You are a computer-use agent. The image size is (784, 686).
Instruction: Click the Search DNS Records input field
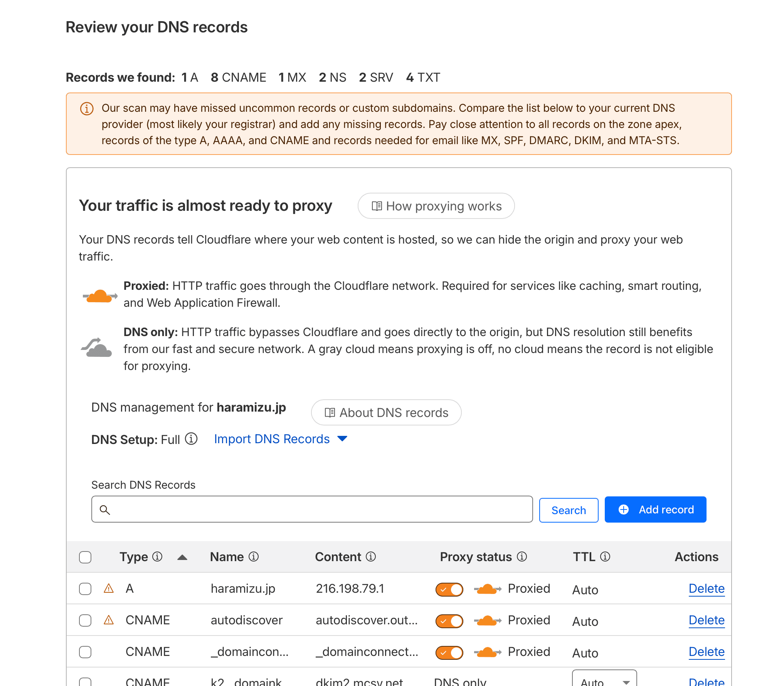tap(312, 509)
